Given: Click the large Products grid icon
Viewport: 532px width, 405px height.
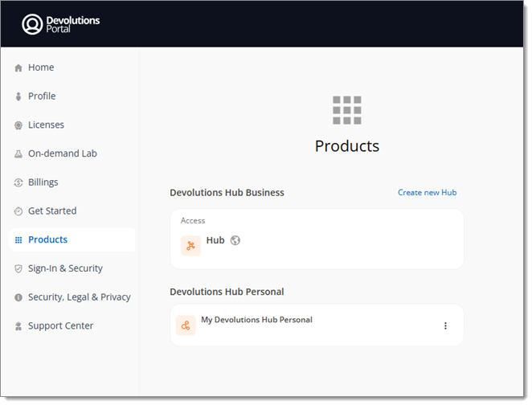Looking at the screenshot, I should click(x=346, y=110).
